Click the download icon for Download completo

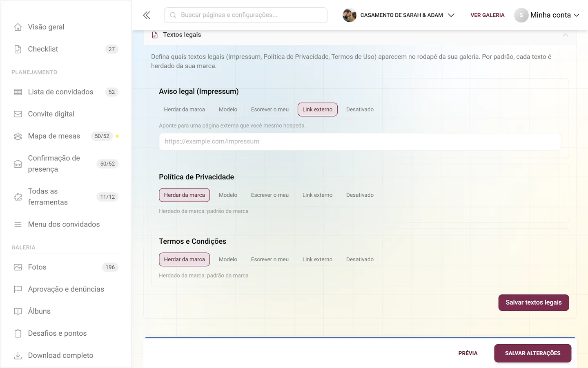point(18,356)
